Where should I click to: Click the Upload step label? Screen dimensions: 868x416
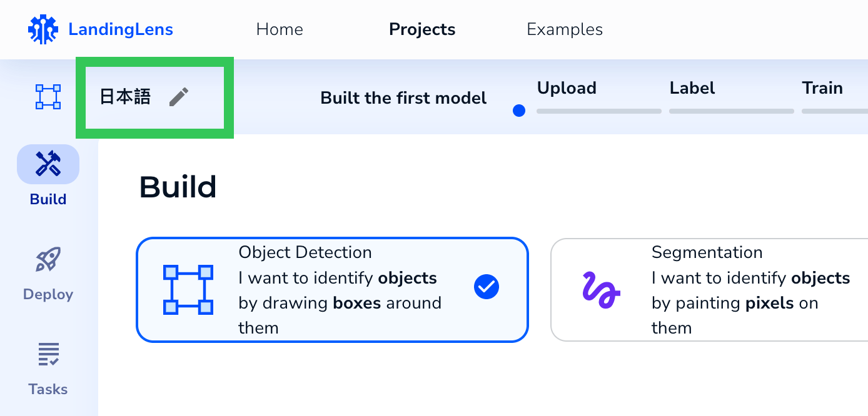(x=567, y=88)
